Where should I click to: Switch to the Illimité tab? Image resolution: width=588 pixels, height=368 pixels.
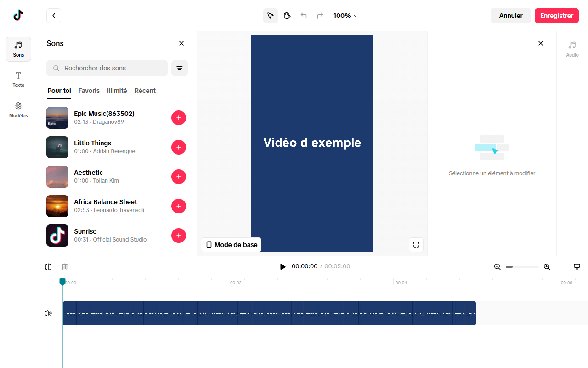pos(117,91)
